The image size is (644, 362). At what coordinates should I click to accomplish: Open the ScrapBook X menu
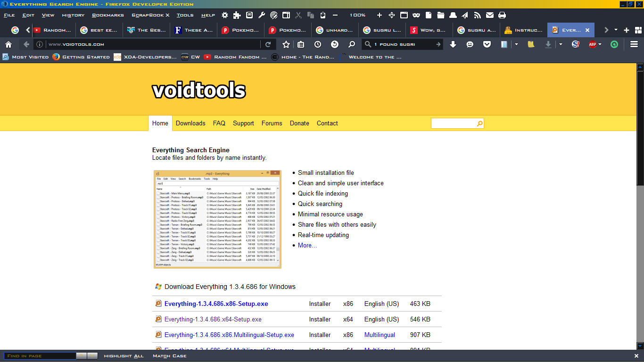tap(151, 15)
